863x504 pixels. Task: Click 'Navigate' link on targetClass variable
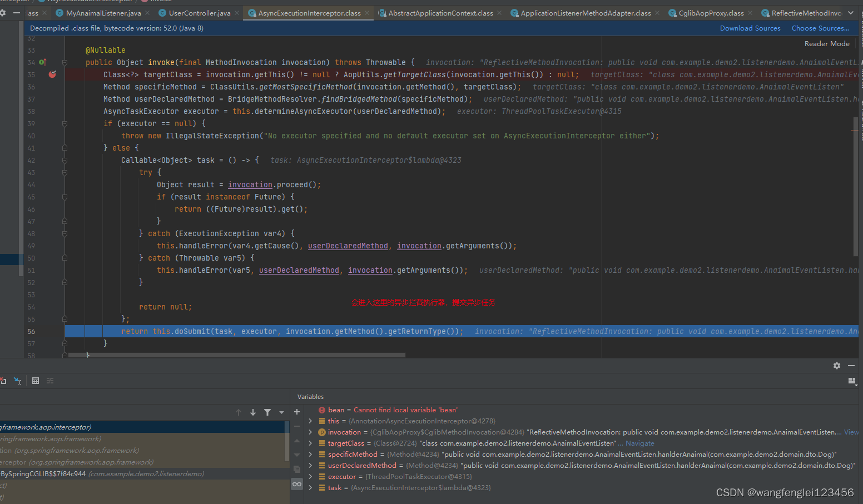tap(640, 443)
